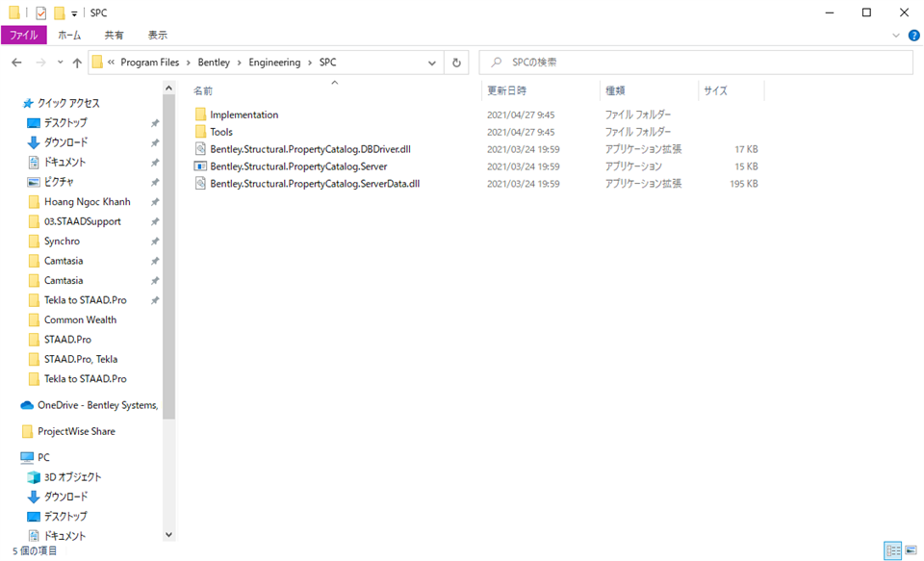The width and height of the screenshot is (924, 561).
Task: Select the Implementation folder icon
Action: pyautogui.click(x=200, y=115)
